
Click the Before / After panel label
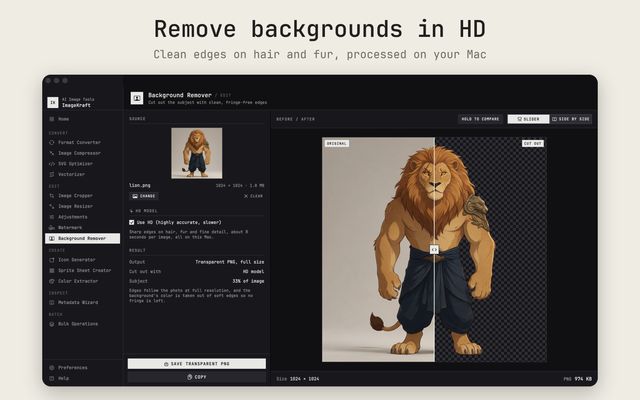point(296,119)
